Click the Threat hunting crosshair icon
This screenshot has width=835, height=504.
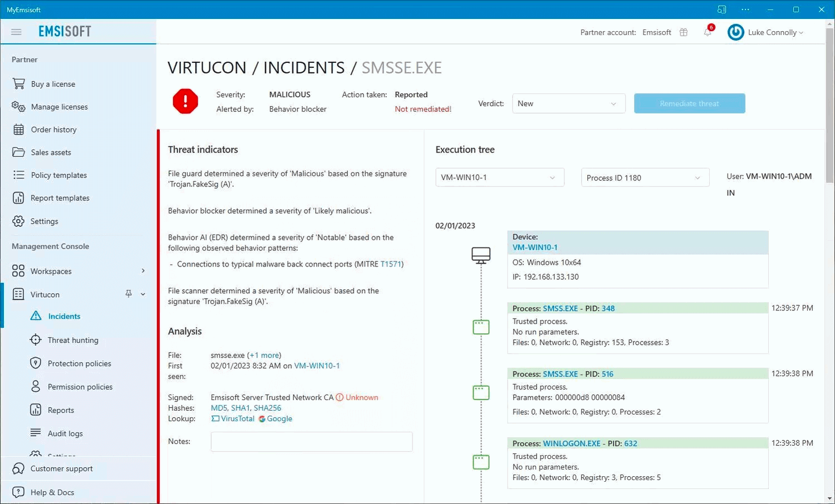coord(36,340)
